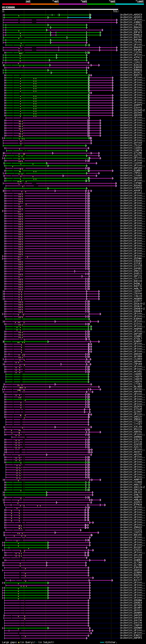Screen dimensions: 146x644
Task: Select the UniRef100_A7P4I3 label
Action: point(131,58)
